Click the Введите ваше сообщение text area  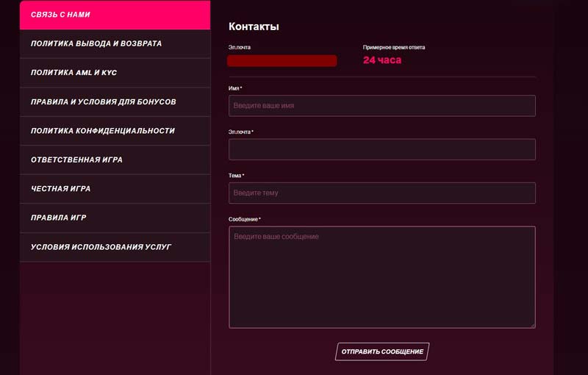point(381,276)
